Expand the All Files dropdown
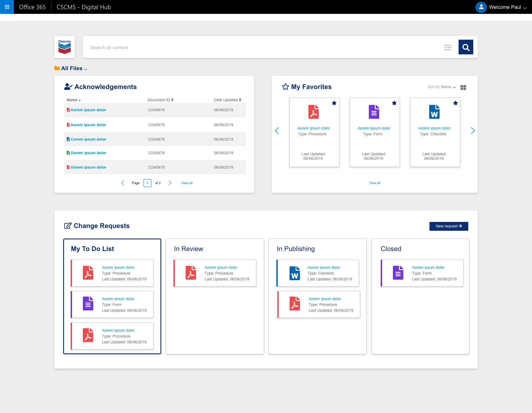Image resolution: width=532 pixels, height=413 pixels. tap(71, 69)
